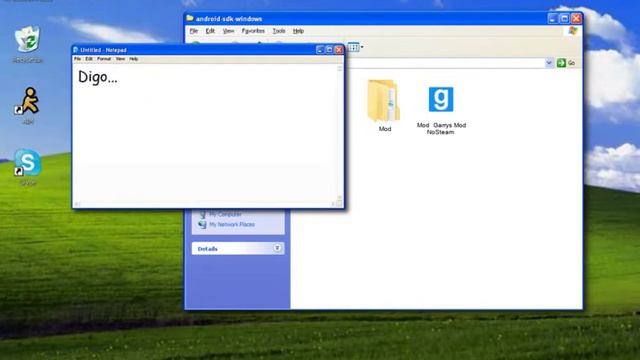The image size is (640, 360).
Task: Click the Views toolbar icon in Explorer
Action: pyautogui.click(x=353, y=47)
